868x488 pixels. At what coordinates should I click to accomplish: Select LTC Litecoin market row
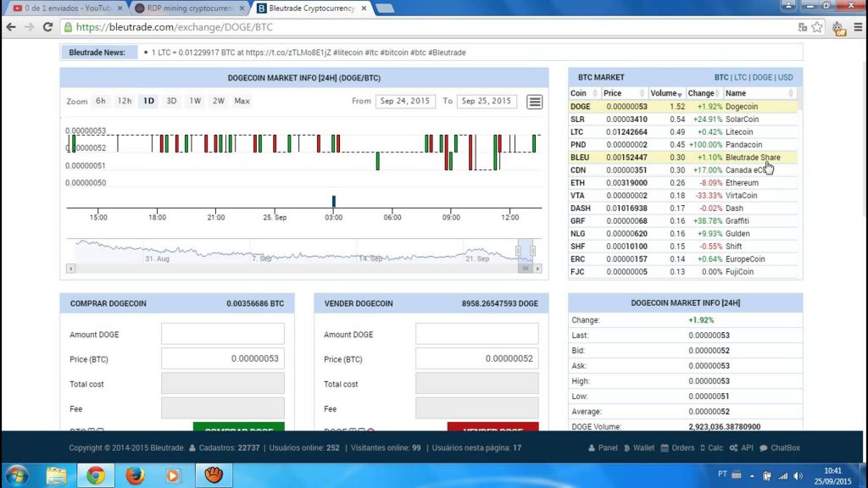point(683,131)
